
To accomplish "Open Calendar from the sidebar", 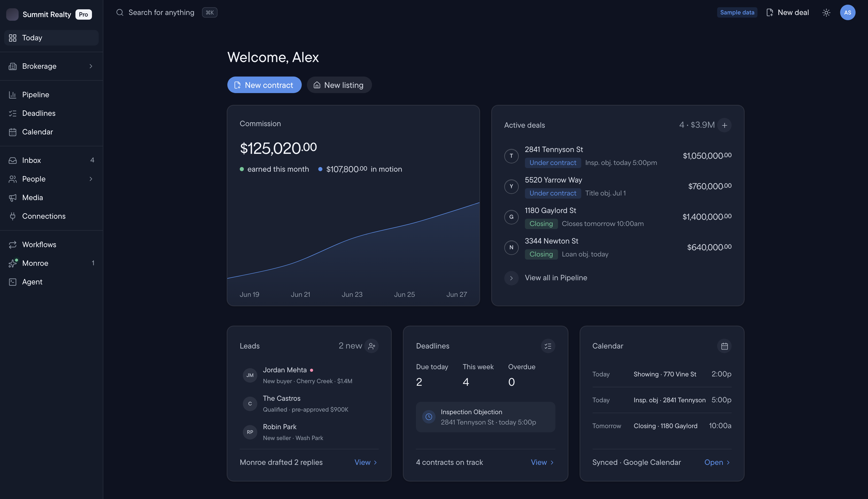I will [51, 132].
